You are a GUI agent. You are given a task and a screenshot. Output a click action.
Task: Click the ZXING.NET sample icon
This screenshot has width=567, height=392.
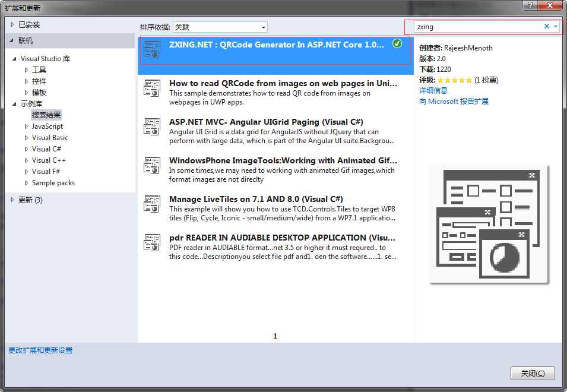click(152, 49)
